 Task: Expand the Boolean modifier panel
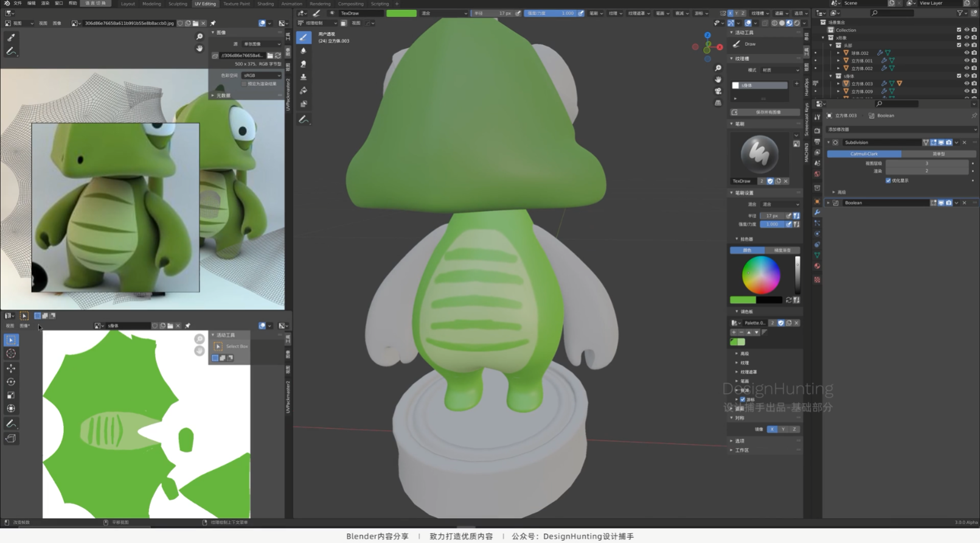(x=829, y=203)
